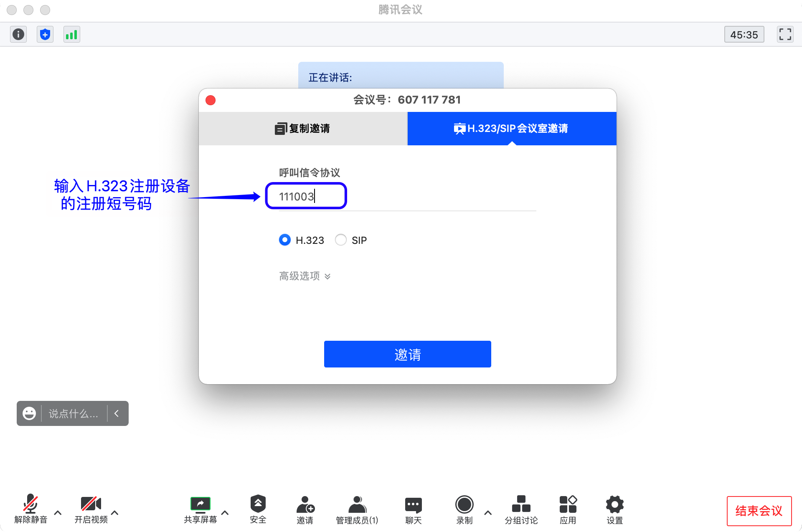The image size is (802, 532).
Task: Unmute the microphone (解除静音)
Action: point(30,509)
